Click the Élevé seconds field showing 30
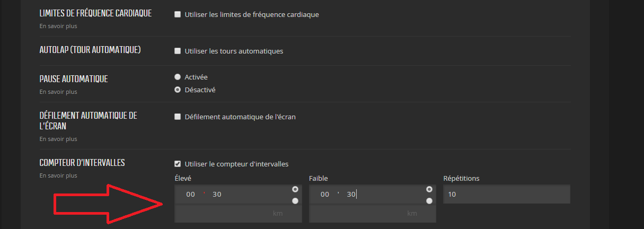Screen dimensions: 644x229 [217, 195]
